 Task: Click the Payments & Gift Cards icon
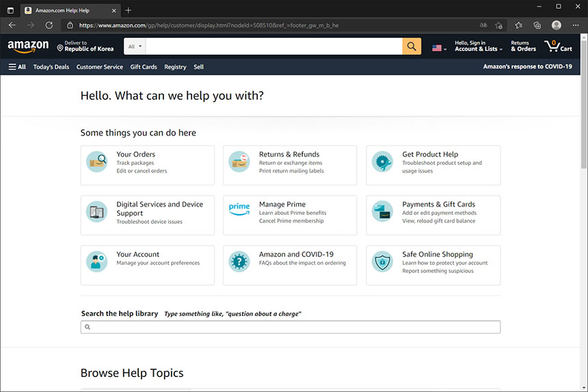pos(382,211)
